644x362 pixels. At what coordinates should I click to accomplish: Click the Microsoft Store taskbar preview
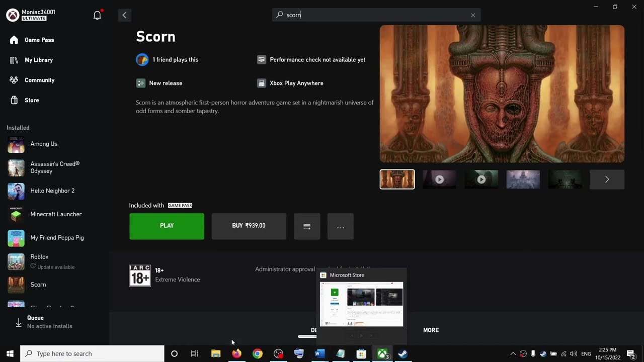point(361,304)
